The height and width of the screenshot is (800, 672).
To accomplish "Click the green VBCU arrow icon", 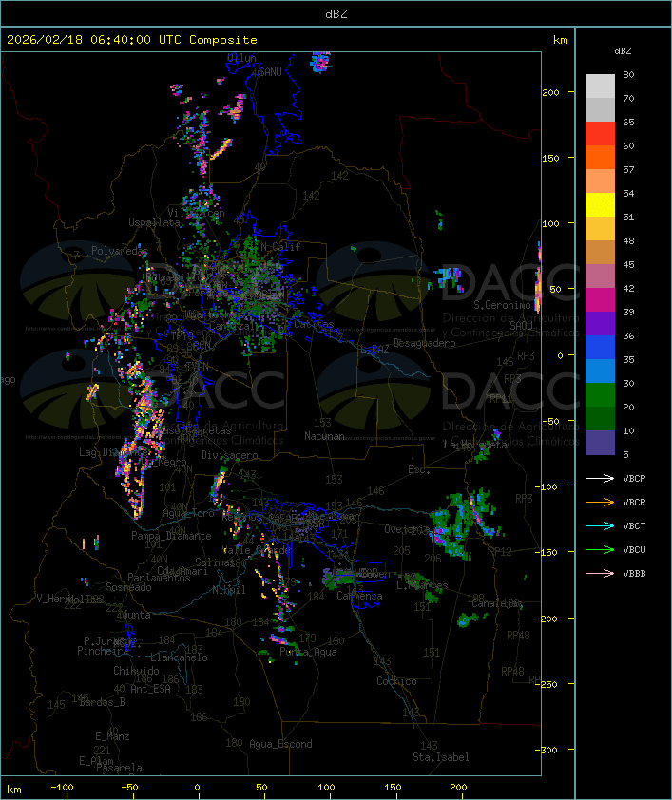I will tap(600, 549).
